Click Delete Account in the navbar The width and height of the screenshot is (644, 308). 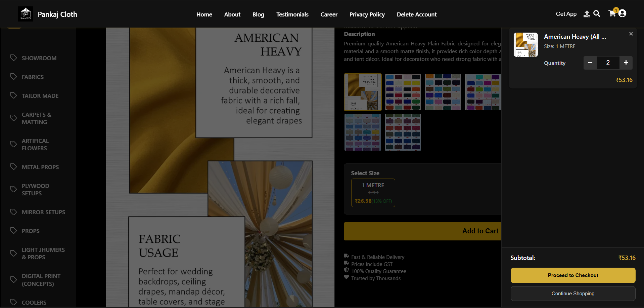tap(417, 14)
